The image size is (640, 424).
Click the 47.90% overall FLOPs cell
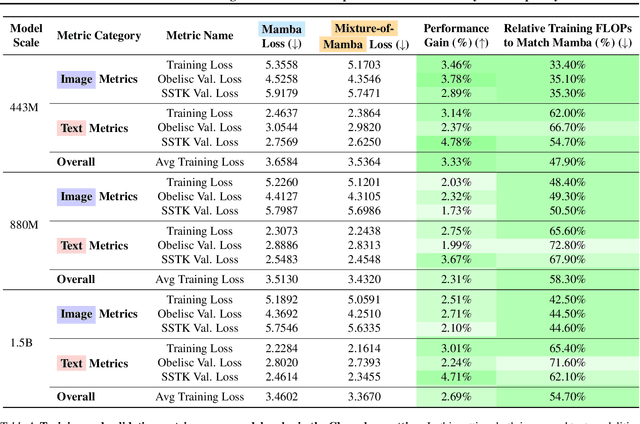coord(567,162)
